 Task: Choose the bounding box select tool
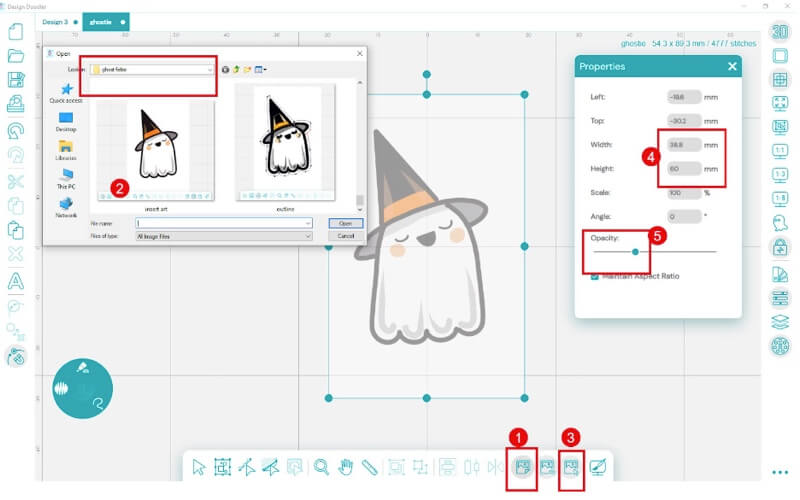[222, 467]
